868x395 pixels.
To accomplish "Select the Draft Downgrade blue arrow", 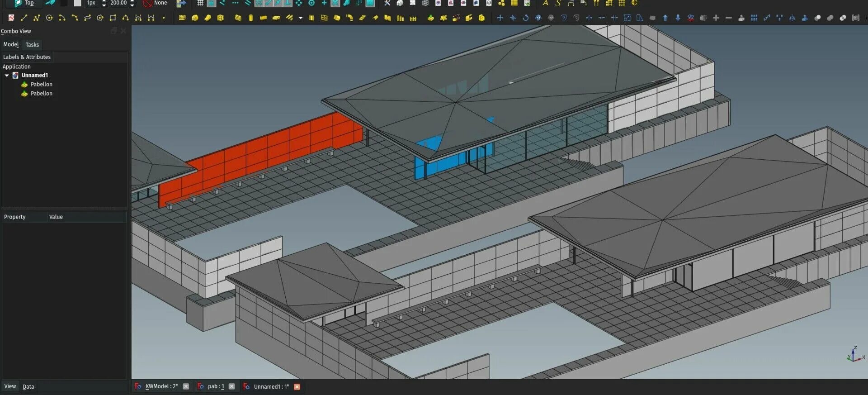I will [x=678, y=18].
